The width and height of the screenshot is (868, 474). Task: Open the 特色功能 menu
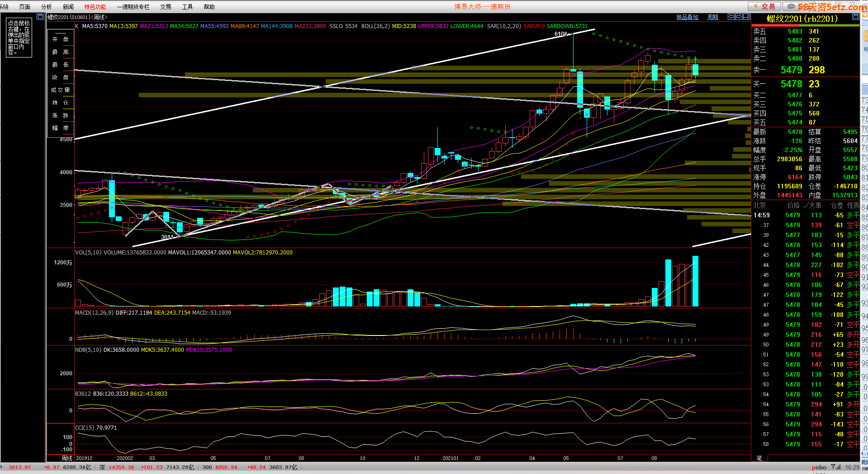95,7
